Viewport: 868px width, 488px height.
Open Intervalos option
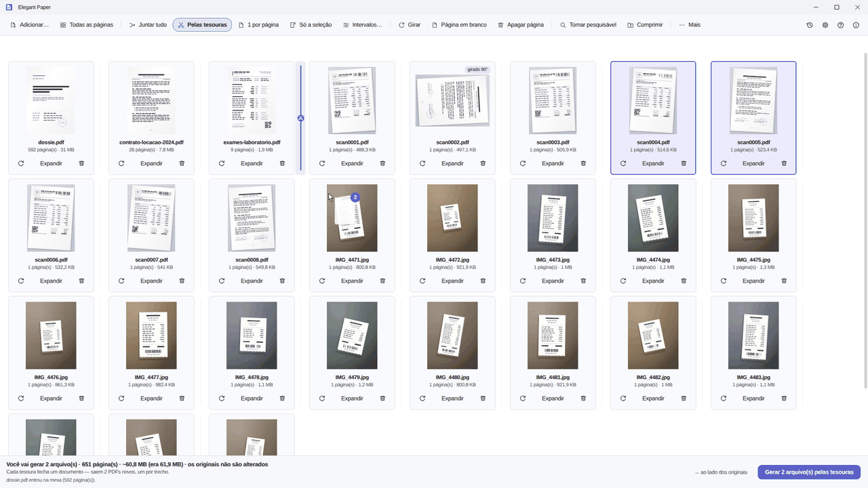pyautogui.click(x=362, y=25)
